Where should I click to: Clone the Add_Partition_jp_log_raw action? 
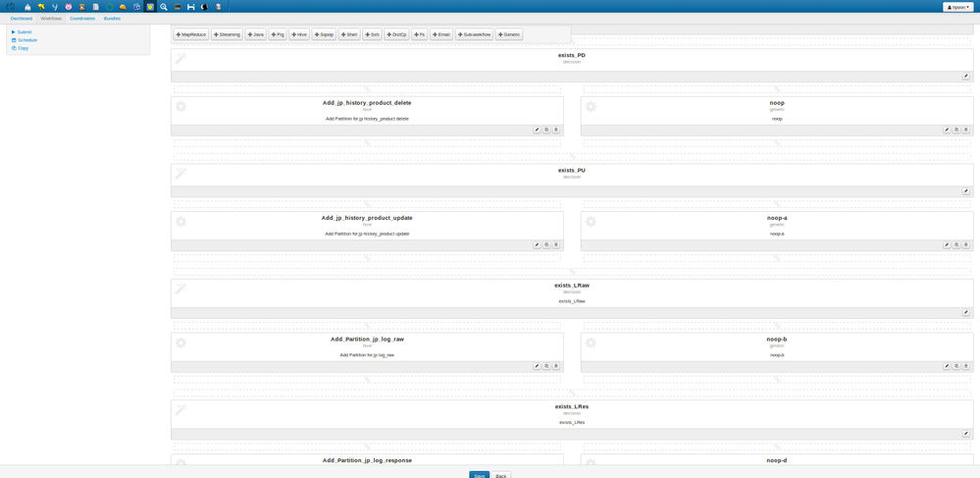tap(546, 366)
